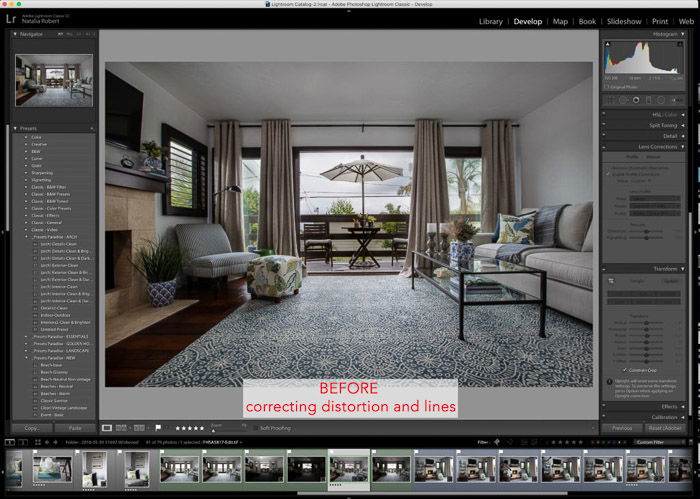Click the Paste button

[75, 428]
